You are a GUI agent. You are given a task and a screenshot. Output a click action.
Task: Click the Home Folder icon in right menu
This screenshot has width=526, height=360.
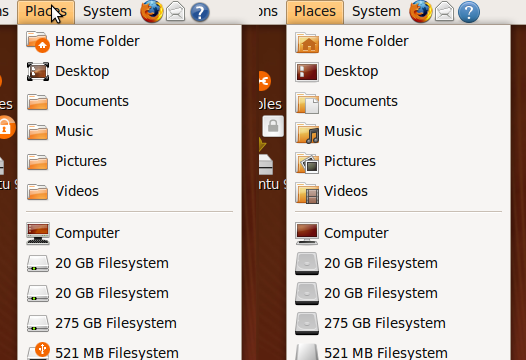307,42
